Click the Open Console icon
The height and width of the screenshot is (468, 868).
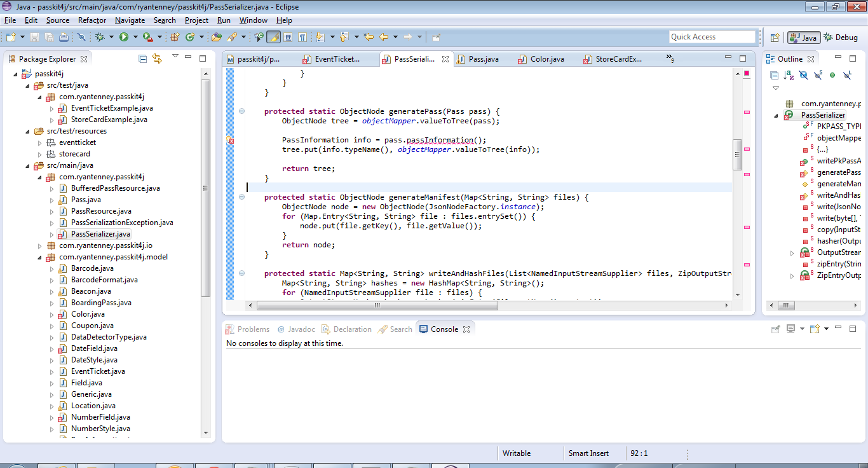(x=814, y=329)
